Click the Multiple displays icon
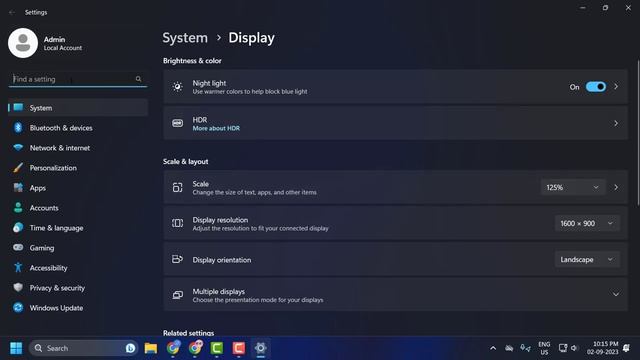The width and height of the screenshot is (640, 360). 177,295
